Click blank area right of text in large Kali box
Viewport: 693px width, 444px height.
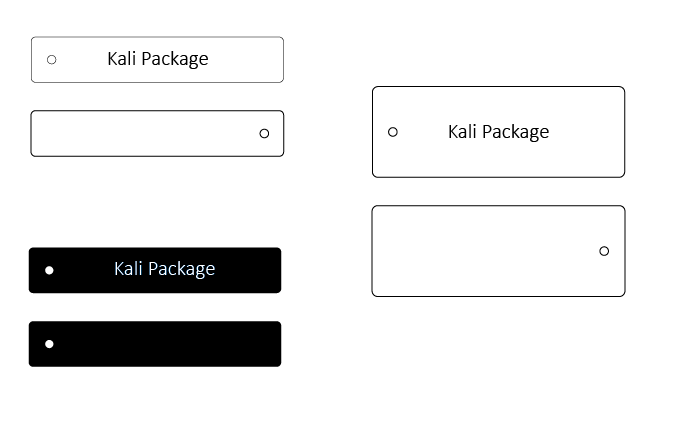pos(587,132)
